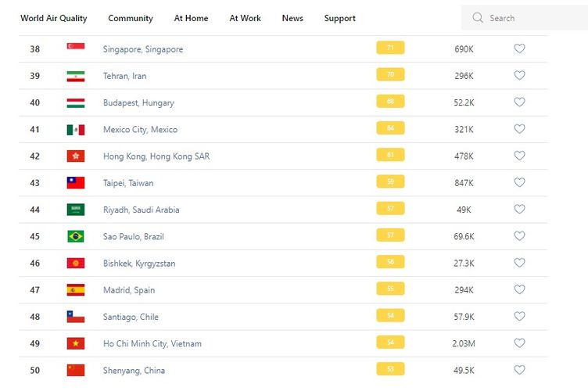Click the search magnifier icon
Viewport: 588px width, 391px height.
[478, 18]
